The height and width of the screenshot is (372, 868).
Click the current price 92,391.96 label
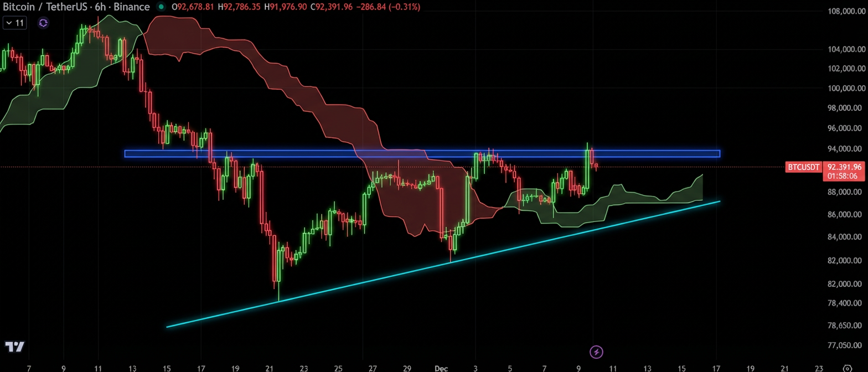pos(844,167)
